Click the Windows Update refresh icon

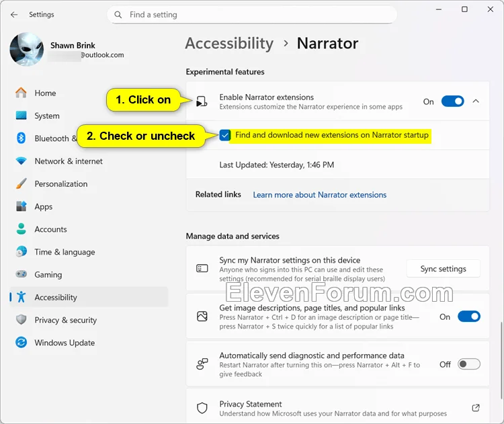[x=22, y=342]
